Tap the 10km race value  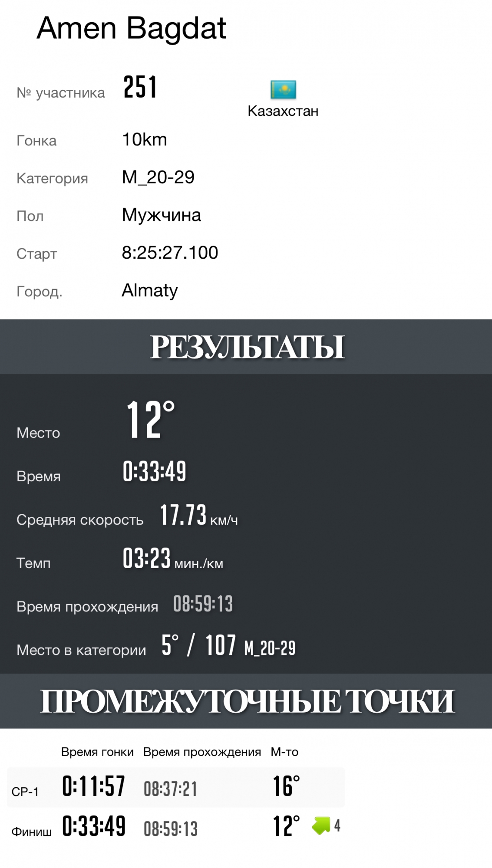145,140
